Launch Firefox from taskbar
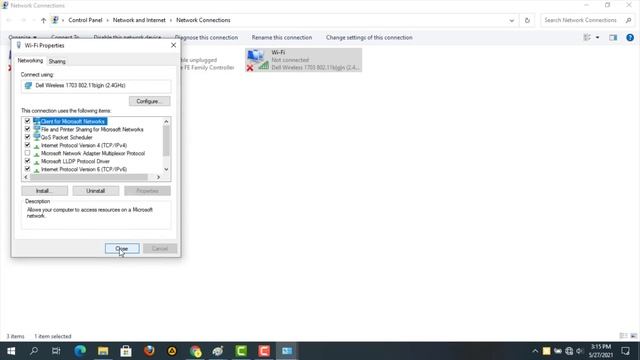Screen dimensions: 640x360 (149, 351)
